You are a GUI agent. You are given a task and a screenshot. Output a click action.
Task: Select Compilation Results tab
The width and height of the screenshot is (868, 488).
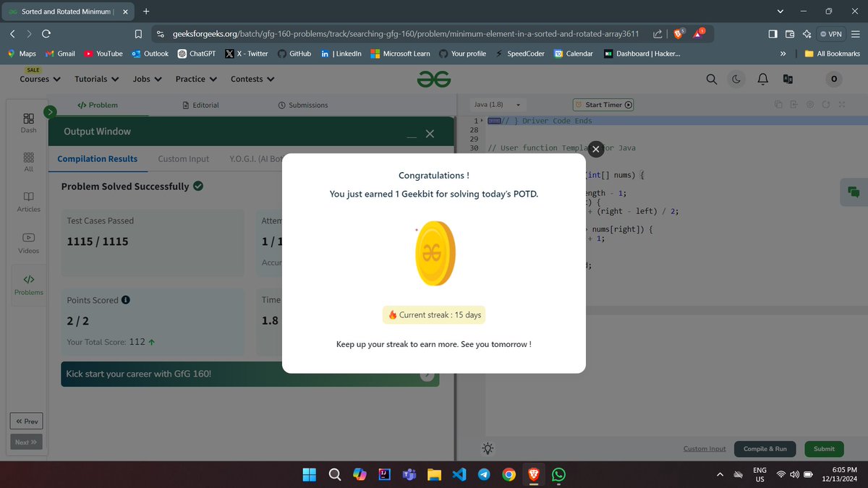98,159
